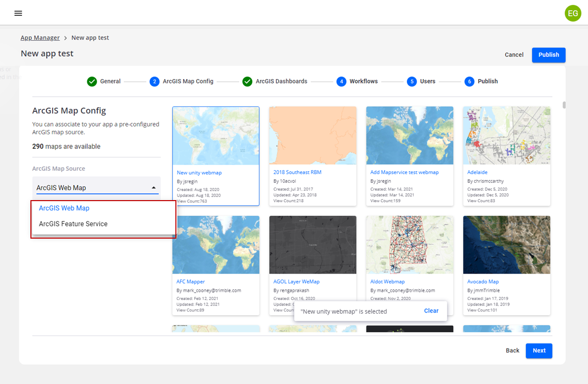Click 'View Count:89' text
Viewport: 588px width, 384px height.
pyautogui.click(x=190, y=310)
